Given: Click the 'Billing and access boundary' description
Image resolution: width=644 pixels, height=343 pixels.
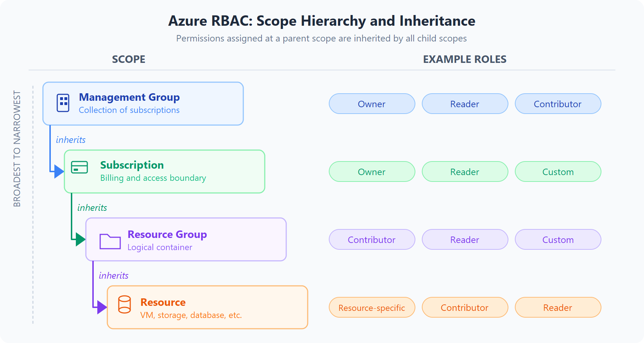Looking at the screenshot, I should tap(153, 178).
